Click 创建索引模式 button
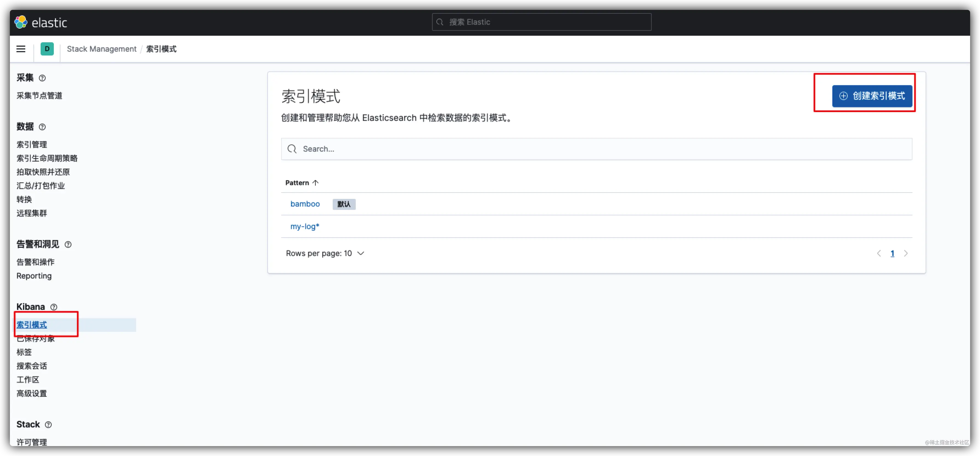This screenshot has width=980, height=456. 872,96
